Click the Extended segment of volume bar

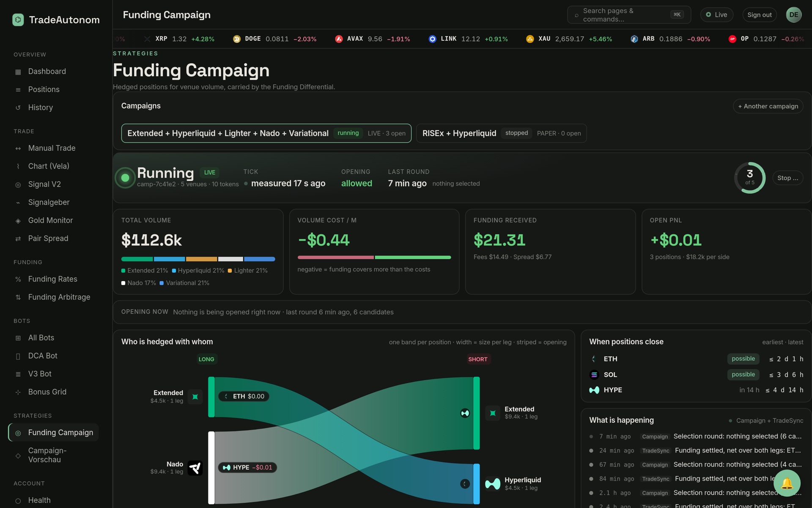(137, 259)
